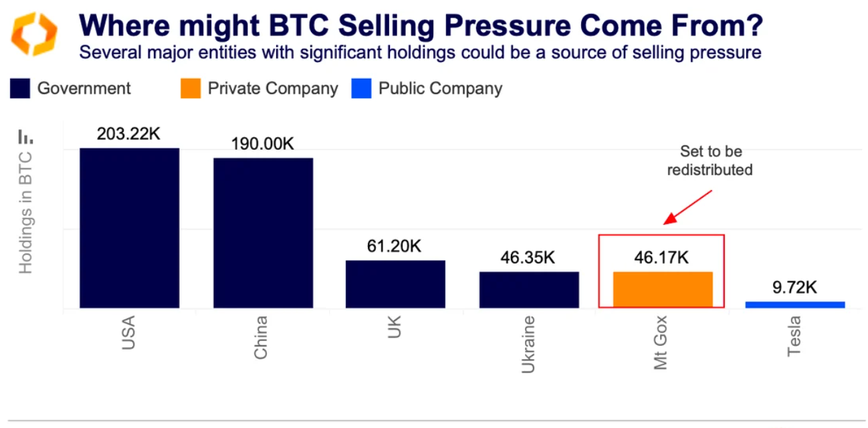Click the Private Company legend label

point(273,88)
